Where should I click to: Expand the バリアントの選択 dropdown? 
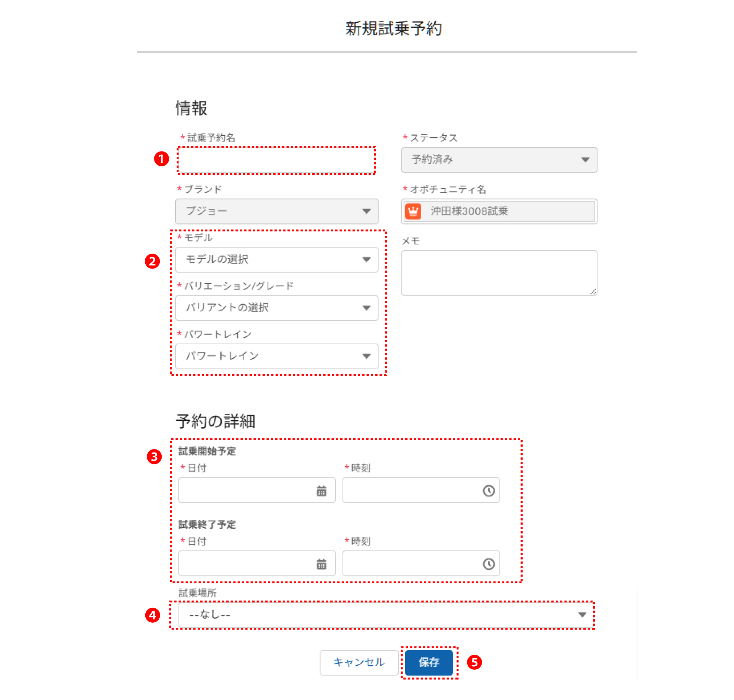[x=276, y=308]
